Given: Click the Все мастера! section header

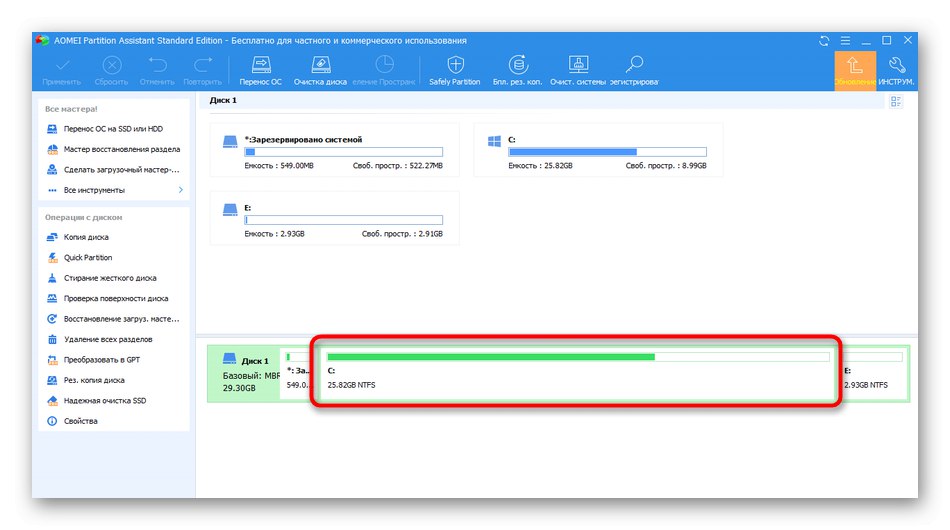Looking at the screenshot, I should pos(71,109).
